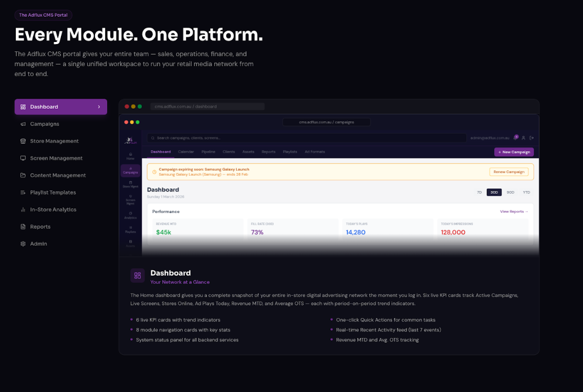
Task: Select In-Store Analytics module
Action: [53, 209]
